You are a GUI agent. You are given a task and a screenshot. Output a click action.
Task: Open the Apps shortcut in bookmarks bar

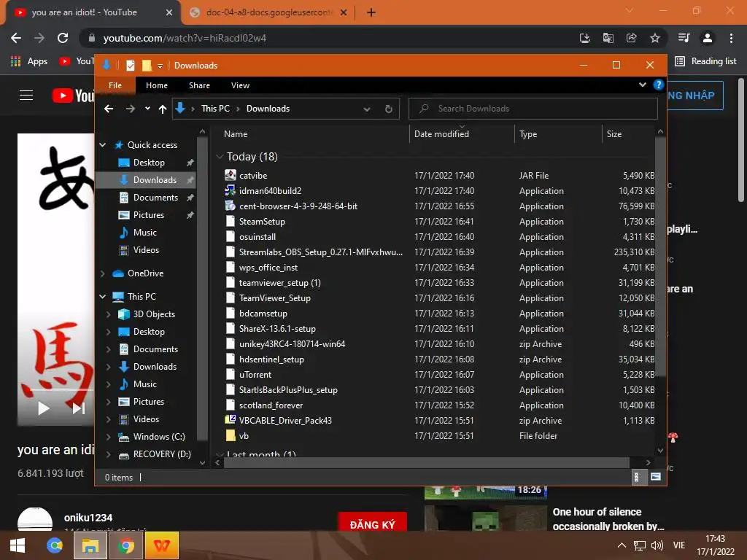[x=29, y=61]
